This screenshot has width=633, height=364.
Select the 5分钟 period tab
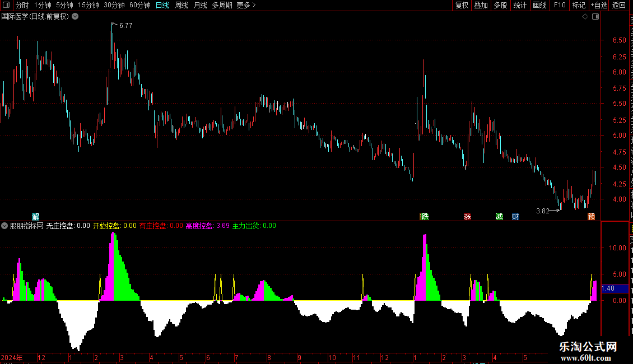[x=64, y=5]
